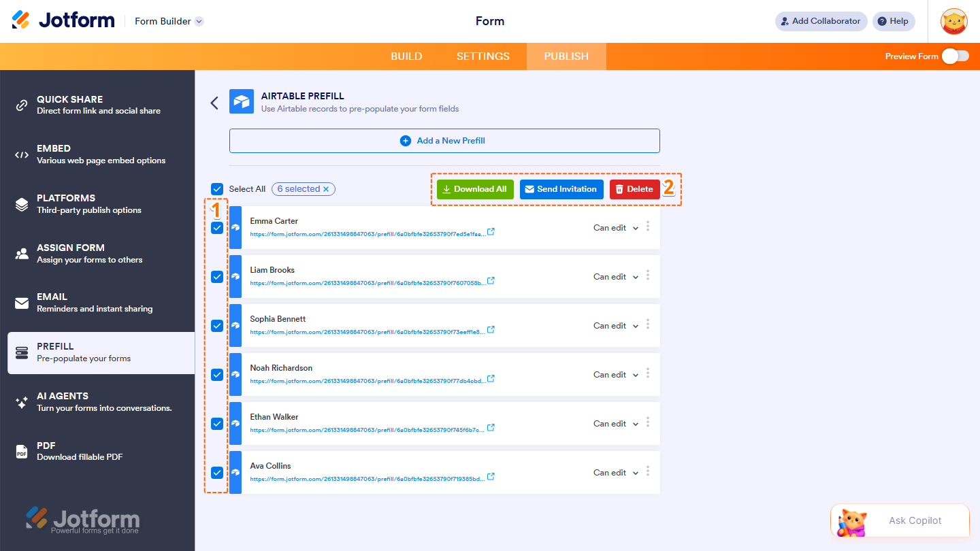Open three-dot menu for Liam Brooks

click(x=648, y=275)
